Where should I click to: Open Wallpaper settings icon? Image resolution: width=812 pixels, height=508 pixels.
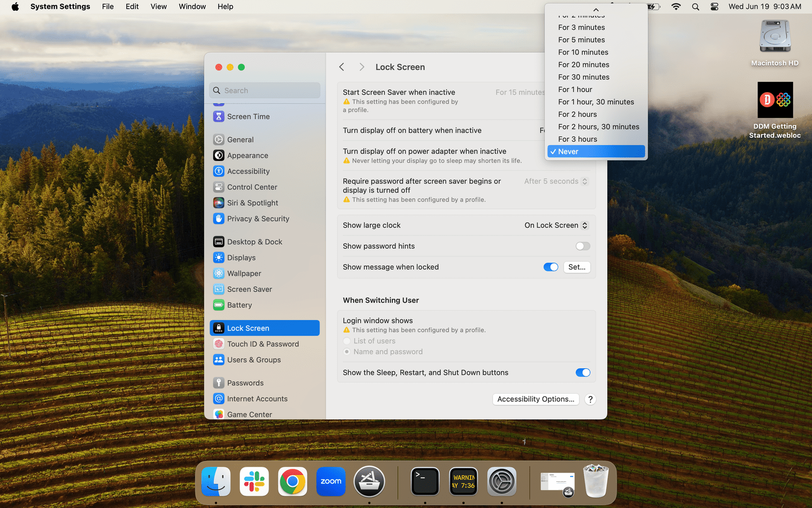point(219,273)
